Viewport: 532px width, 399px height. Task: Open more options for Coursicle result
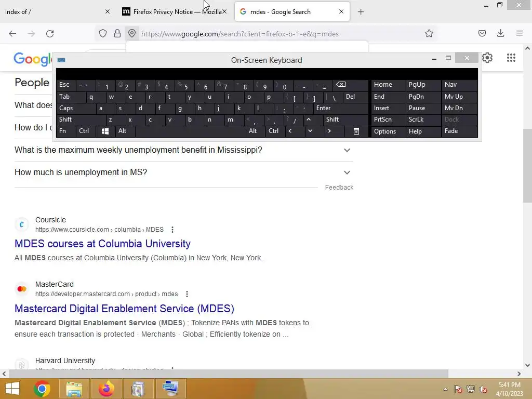tap(172, 230)
